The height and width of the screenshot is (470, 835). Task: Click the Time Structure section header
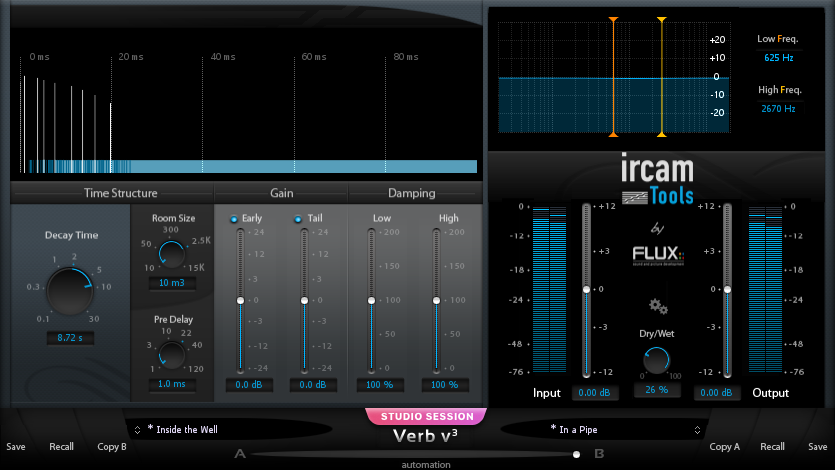(120, 193)
